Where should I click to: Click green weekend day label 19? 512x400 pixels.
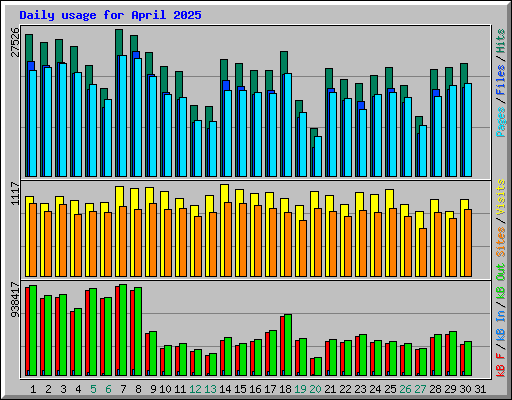tap(300, 389)
